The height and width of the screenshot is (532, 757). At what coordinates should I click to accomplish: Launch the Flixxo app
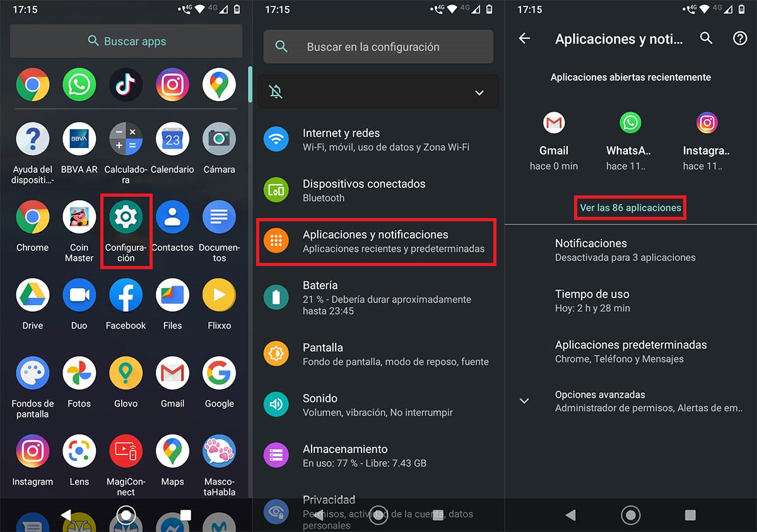tap(219, 304)
